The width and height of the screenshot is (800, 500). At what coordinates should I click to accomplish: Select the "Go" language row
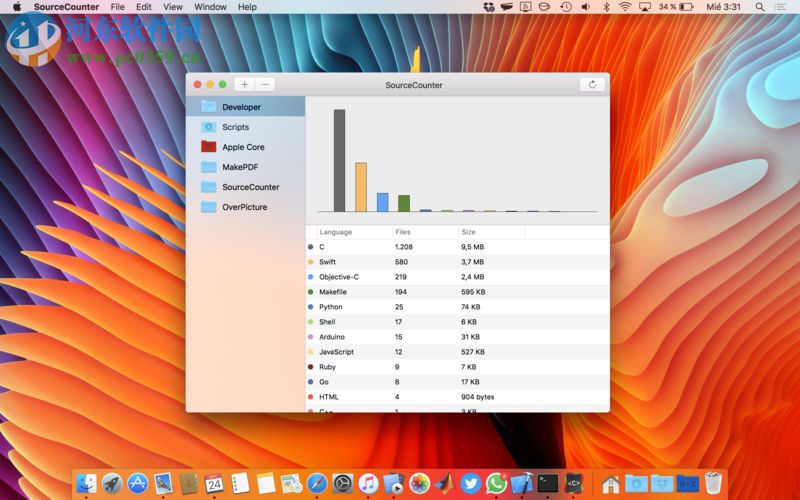tap(458, 382)
